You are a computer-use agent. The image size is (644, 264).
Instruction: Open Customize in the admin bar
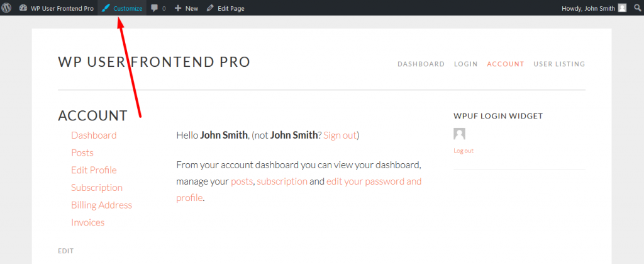click(122, 8)
